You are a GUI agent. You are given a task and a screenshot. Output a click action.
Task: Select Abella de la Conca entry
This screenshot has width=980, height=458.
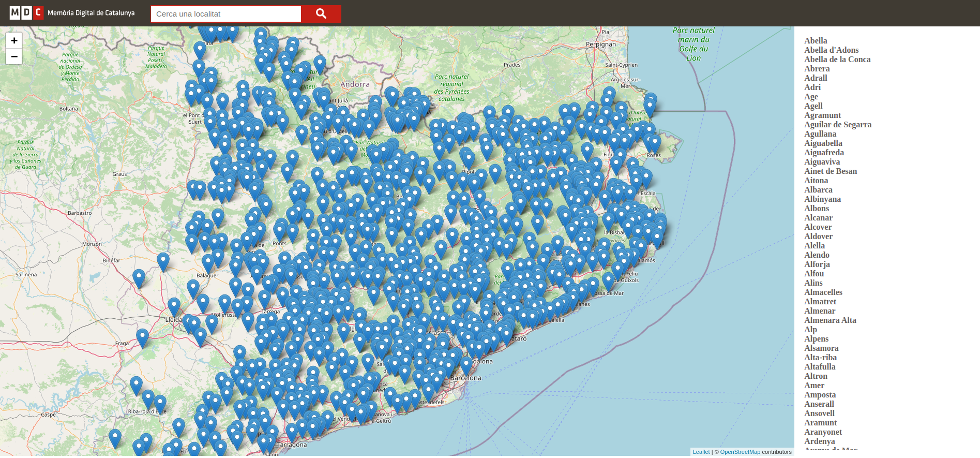[837, 60]
